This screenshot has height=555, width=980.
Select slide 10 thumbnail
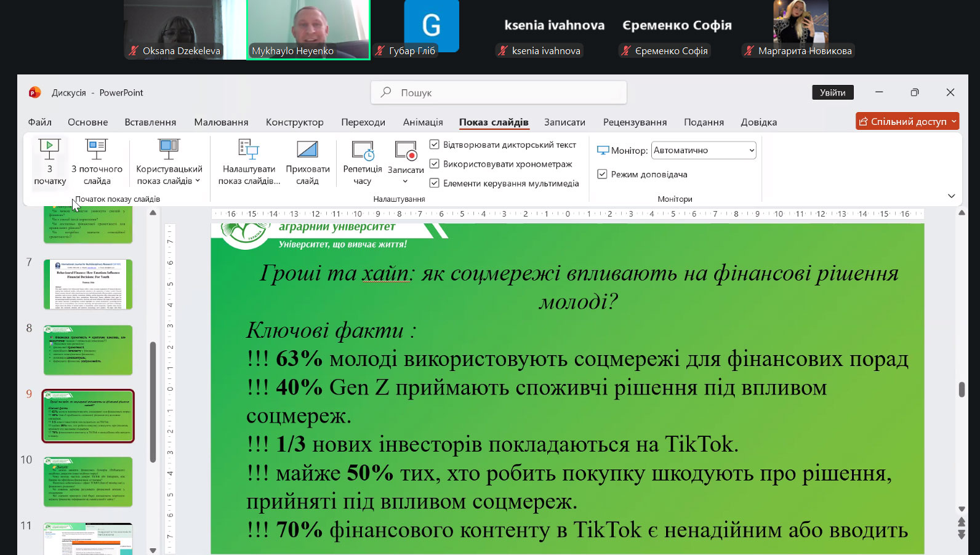[88, 481]
